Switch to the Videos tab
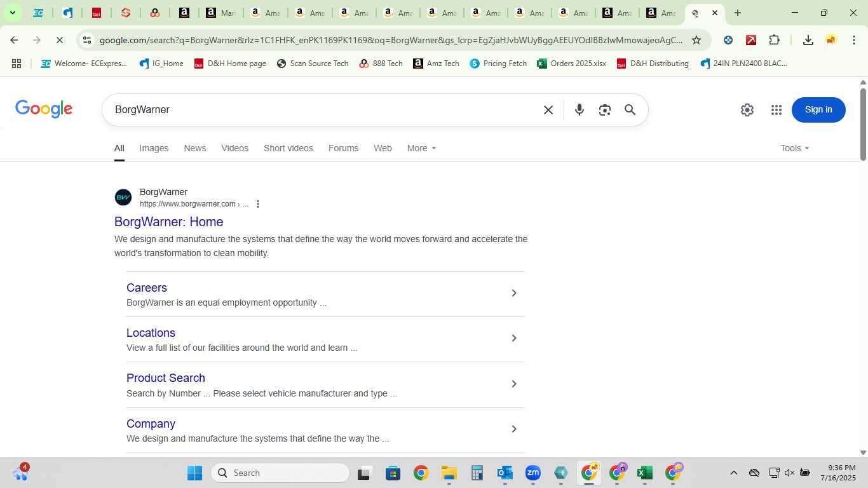Viewport: 868px width, 488px height. [x=234, y=148]
